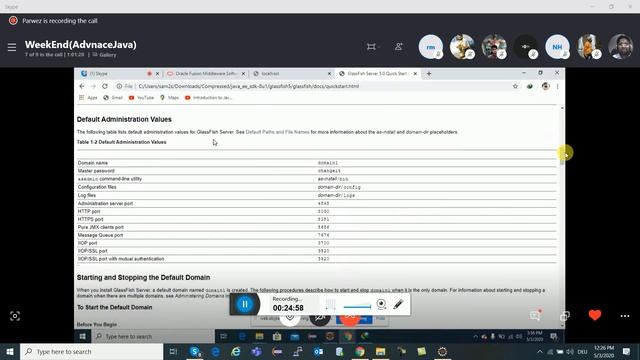Screen dimensions: 640x360
Task: Reload the quickstart page
Action: [x=105, y=86]
